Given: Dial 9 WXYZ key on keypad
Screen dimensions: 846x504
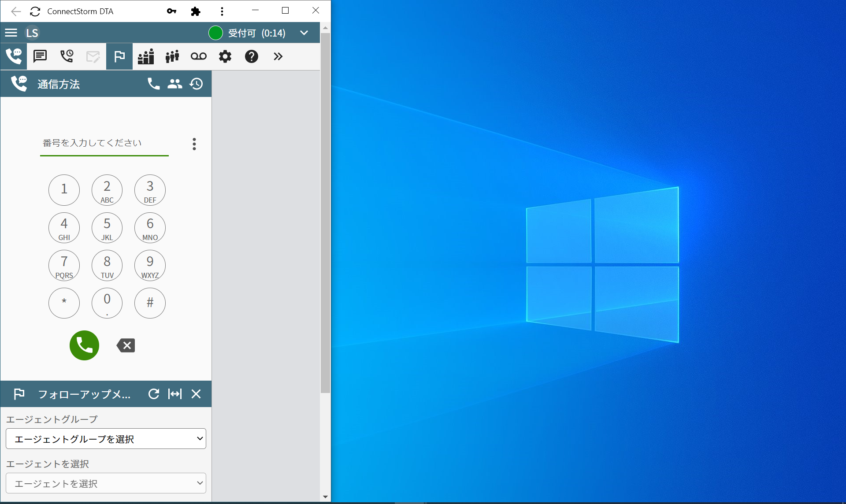Looking at the screenshot, I should (150, 266).
